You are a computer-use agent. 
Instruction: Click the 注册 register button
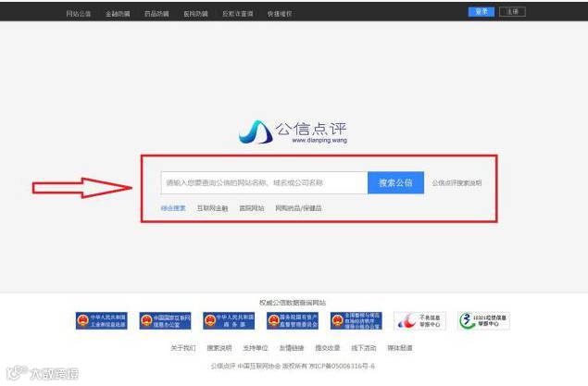[x=512, y=12]
